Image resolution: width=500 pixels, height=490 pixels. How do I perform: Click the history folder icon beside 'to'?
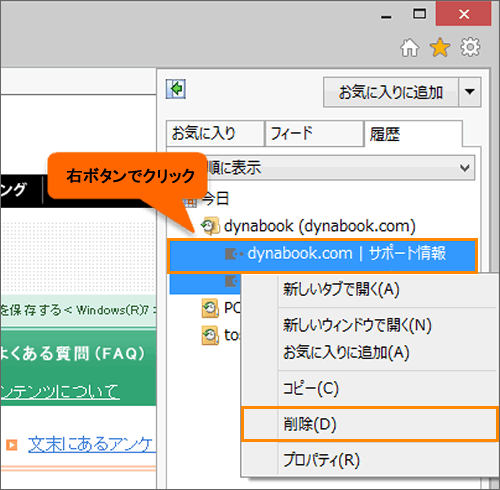tap(210, 335)
